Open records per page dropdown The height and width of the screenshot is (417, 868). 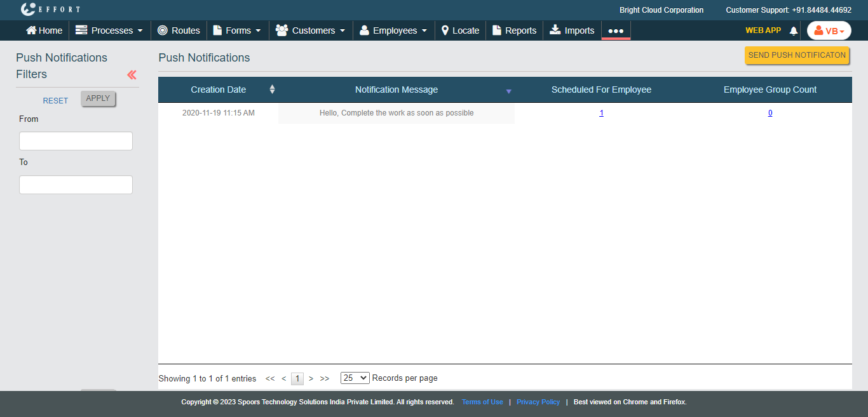(x=355, y=378)
